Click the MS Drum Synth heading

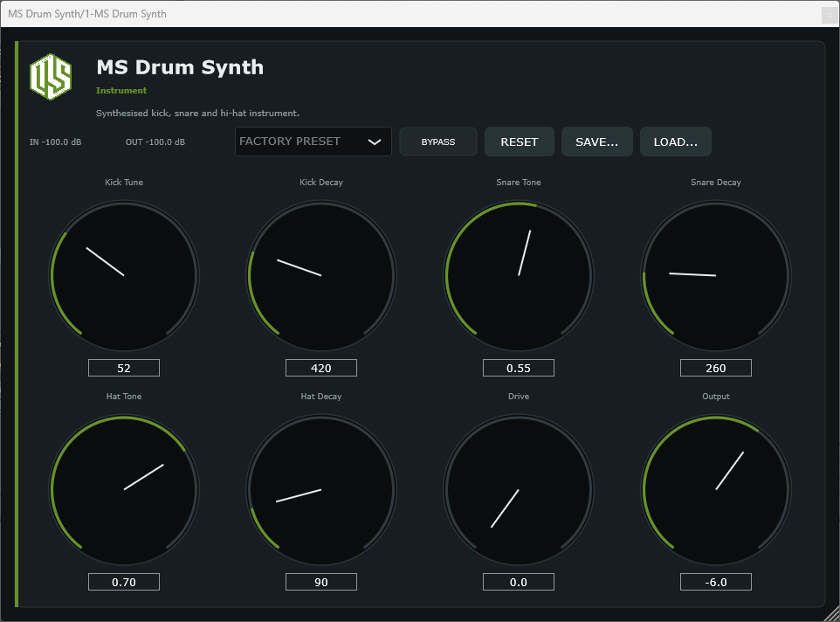click(180, 67)
